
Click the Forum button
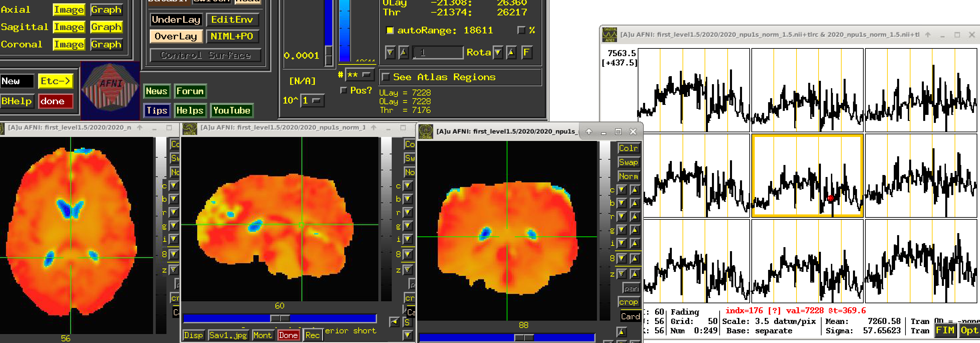pyautogui.click(x=190, y=91)
